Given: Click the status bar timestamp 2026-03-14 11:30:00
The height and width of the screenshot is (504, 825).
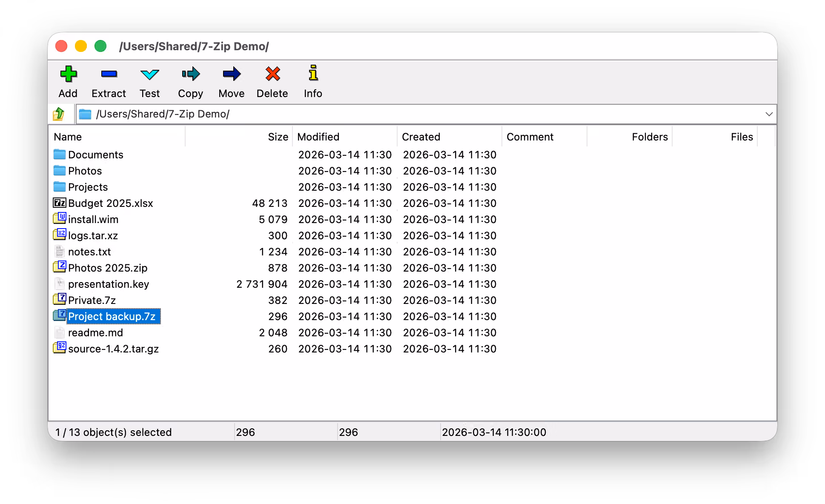Looking at the screenshot, I should click(x=494, y=432).
